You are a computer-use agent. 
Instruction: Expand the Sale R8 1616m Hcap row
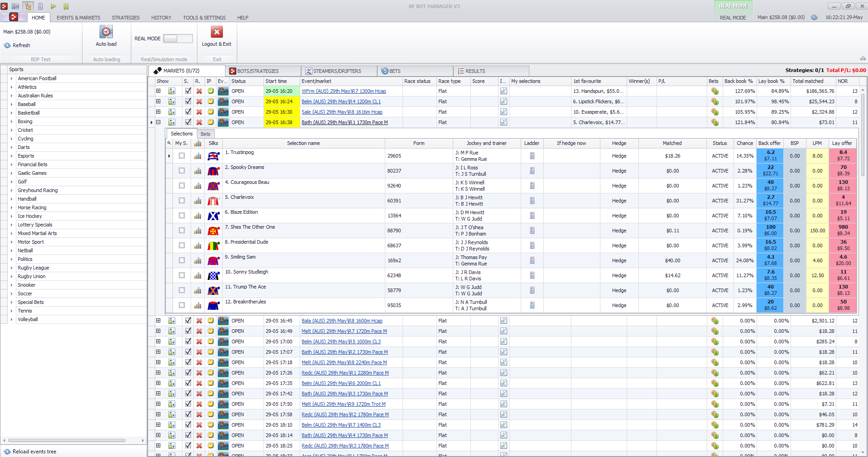pyautogui.click(x=158, y=112)
